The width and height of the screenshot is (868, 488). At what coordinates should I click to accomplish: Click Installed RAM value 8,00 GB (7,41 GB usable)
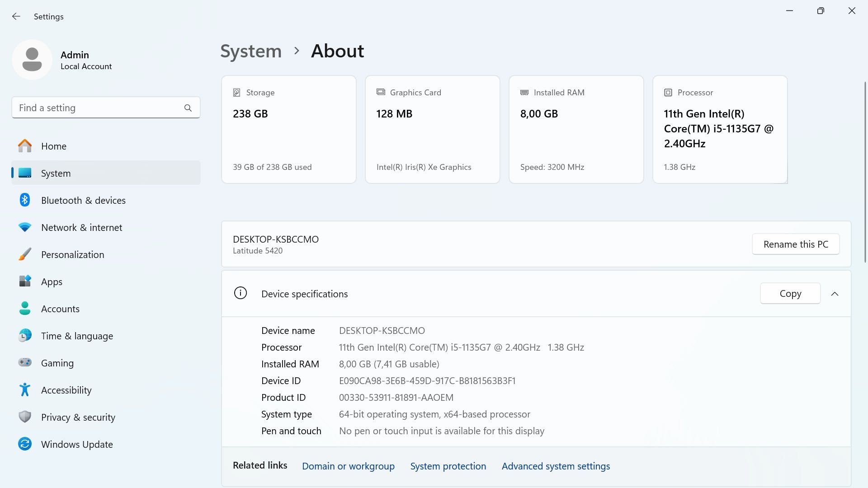tap(389, 364)
